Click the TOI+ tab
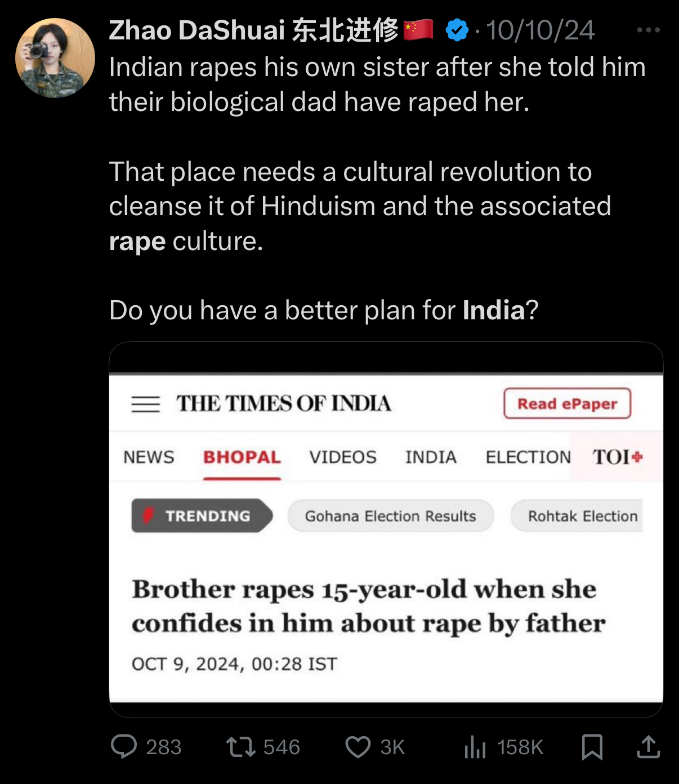 [x=617, y=457]
